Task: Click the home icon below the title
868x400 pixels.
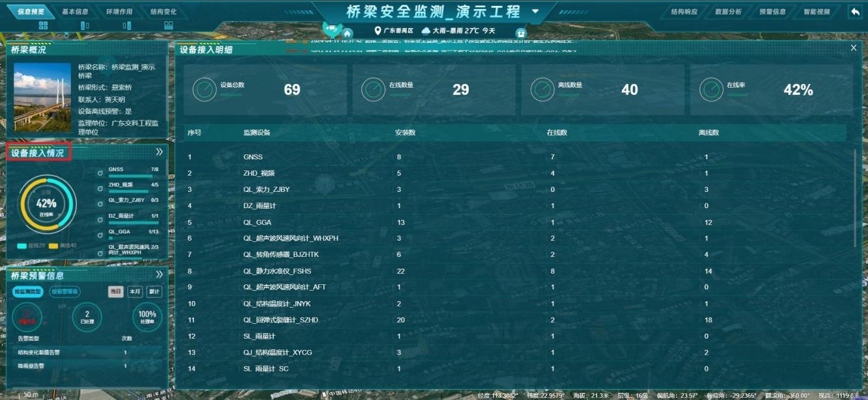Action: [348, 33]
